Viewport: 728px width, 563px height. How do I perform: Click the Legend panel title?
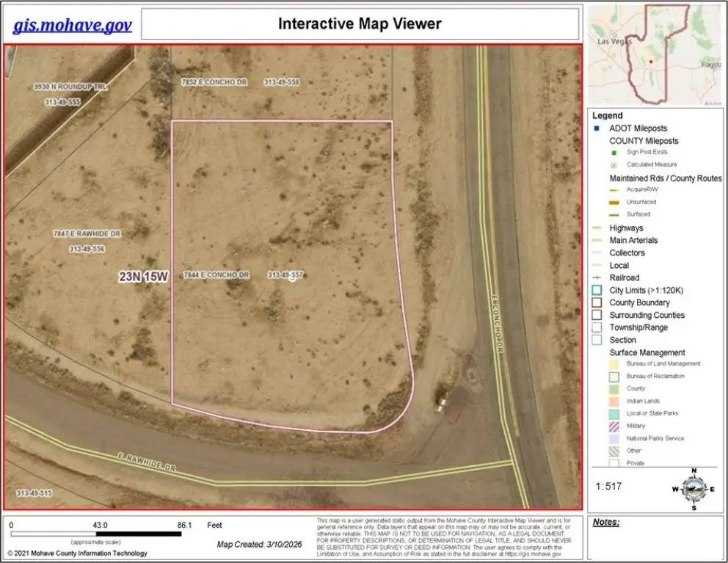[x=607, y=116]
